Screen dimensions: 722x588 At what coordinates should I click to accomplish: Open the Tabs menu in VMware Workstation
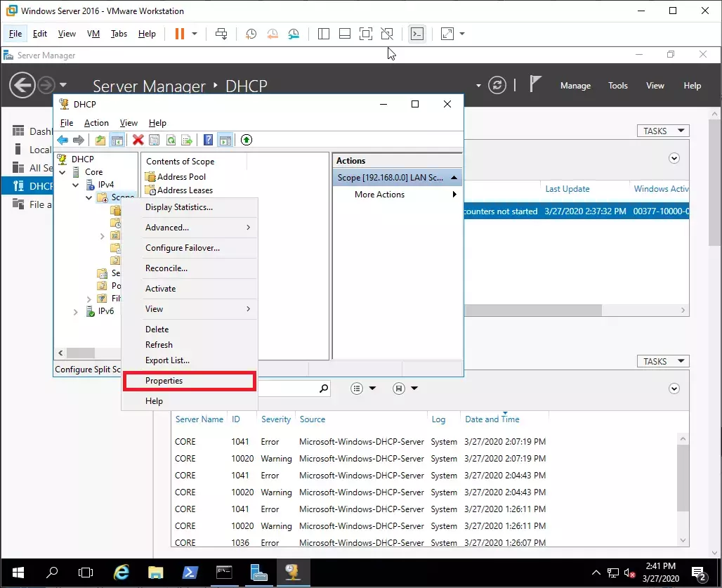[119, 34]
